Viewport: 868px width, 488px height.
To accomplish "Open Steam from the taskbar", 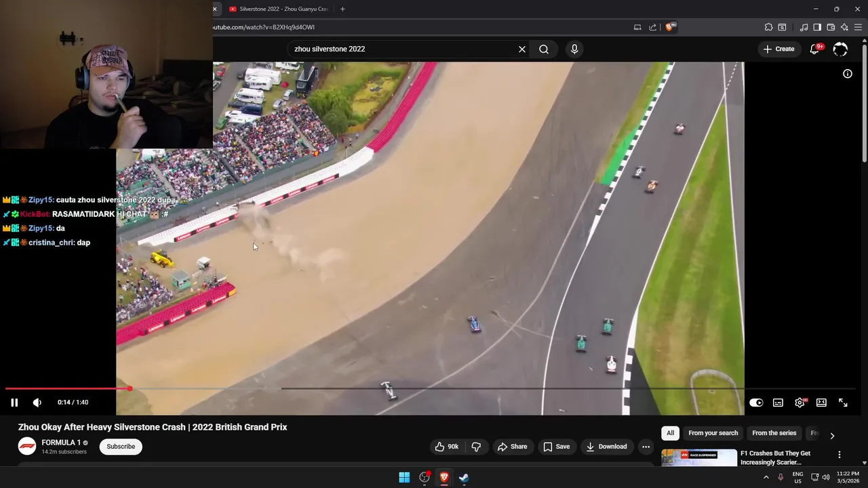I will (x=464, y=477).
